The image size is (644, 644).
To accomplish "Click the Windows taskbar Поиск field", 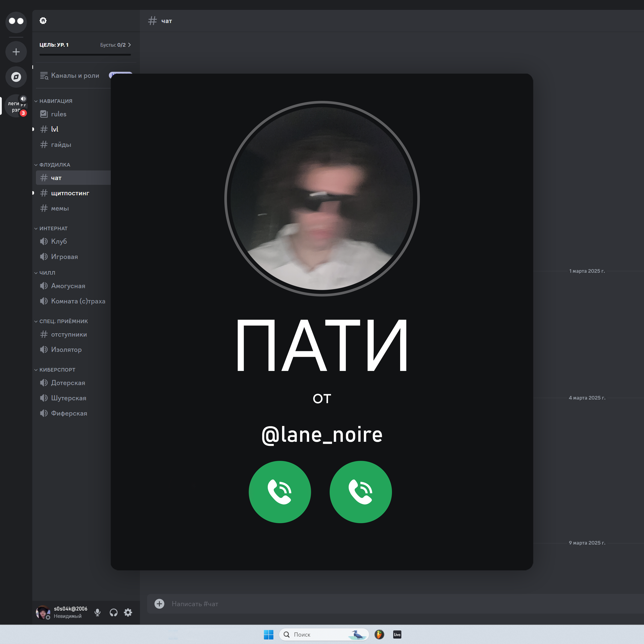I will [313, 634].
